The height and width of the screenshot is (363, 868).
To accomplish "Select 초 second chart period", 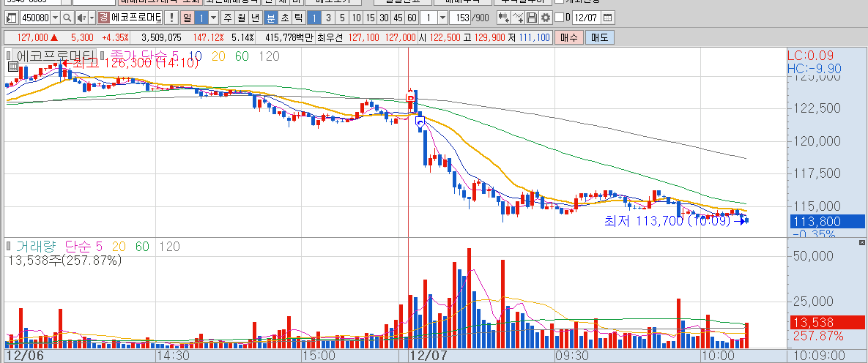I will click(284, 18).
